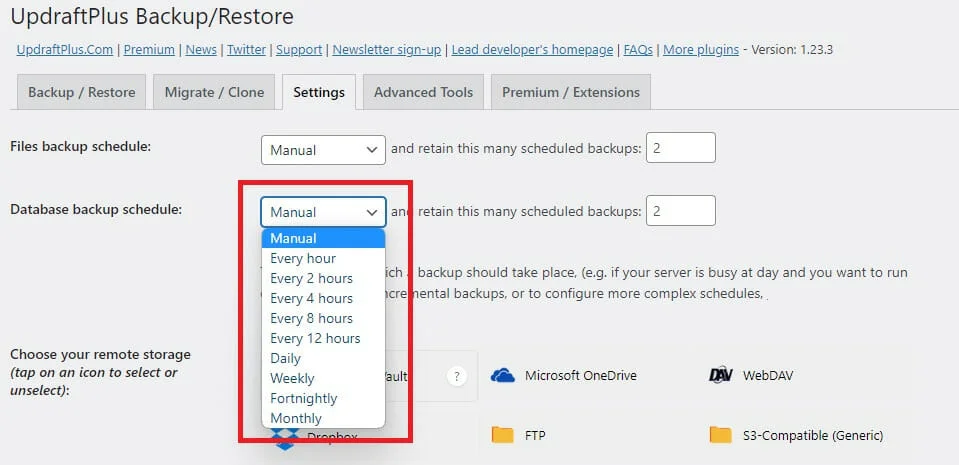This screenshot has height=465, width=959.
Task: Choose Every 4 hours option
Action: [324, 299]
